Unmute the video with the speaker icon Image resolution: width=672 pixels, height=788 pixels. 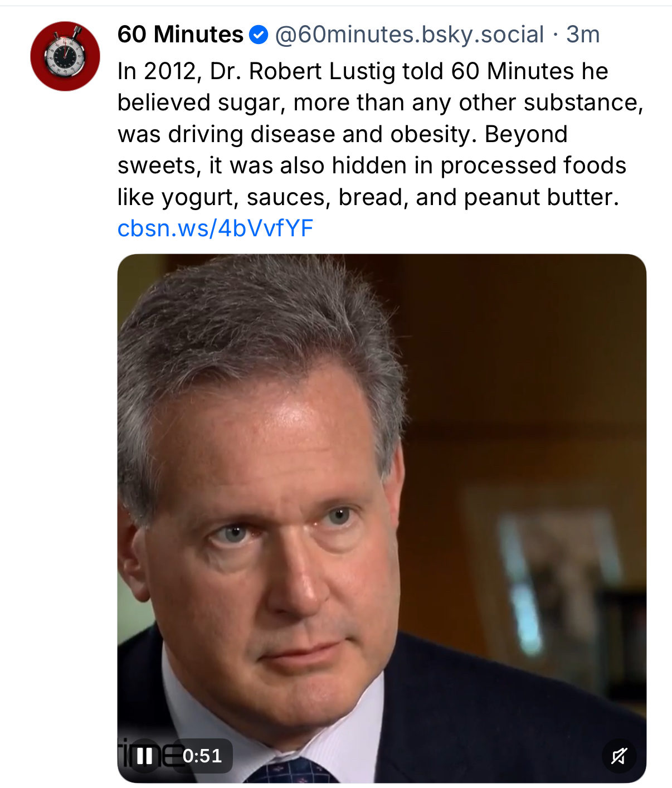pyautogui.click(x=619, y=756)
